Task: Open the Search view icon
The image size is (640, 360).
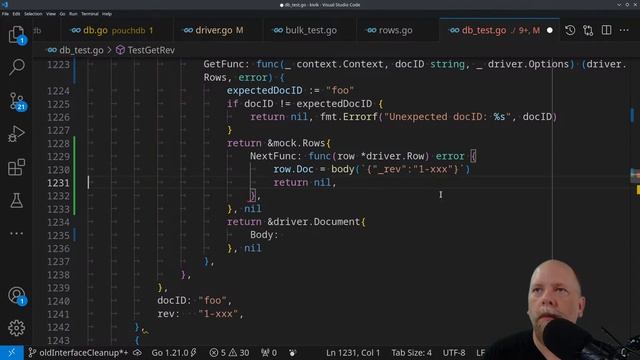Action: (16, 67)
